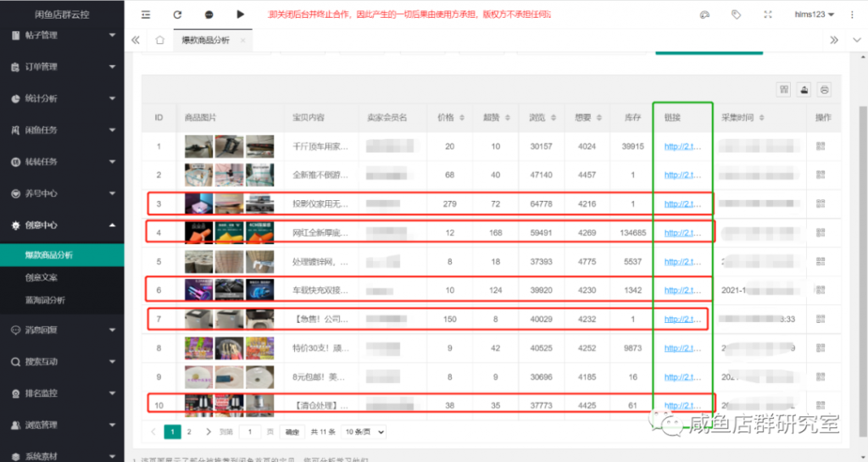Expand the 搜索互动 sidebar menu
The height and width of the screenshot is (462, 868).
tap(62, 361)
